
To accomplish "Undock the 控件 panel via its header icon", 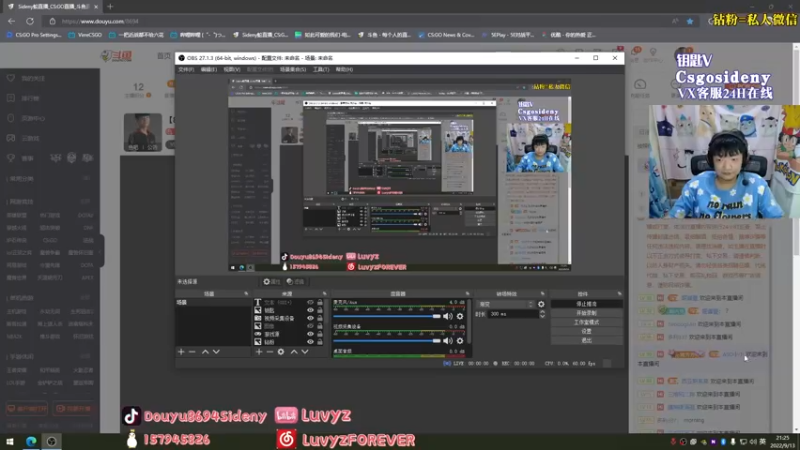I will point(619,294).
